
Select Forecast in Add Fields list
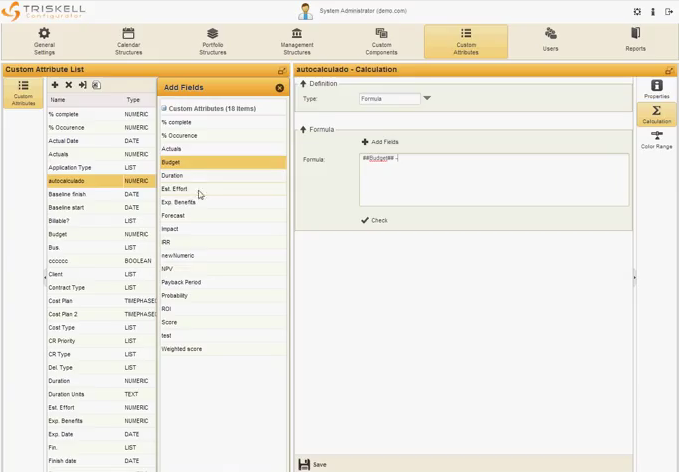coord(223,216)
